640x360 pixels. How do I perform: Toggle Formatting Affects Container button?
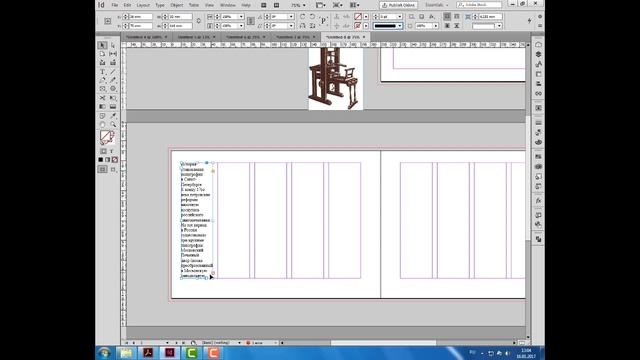pos(103,151)
